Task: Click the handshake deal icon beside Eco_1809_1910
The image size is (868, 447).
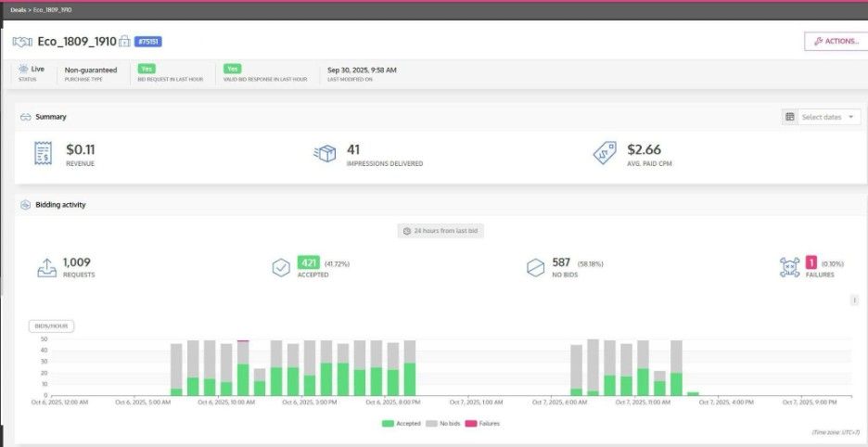Action: (x=22, y=42)
